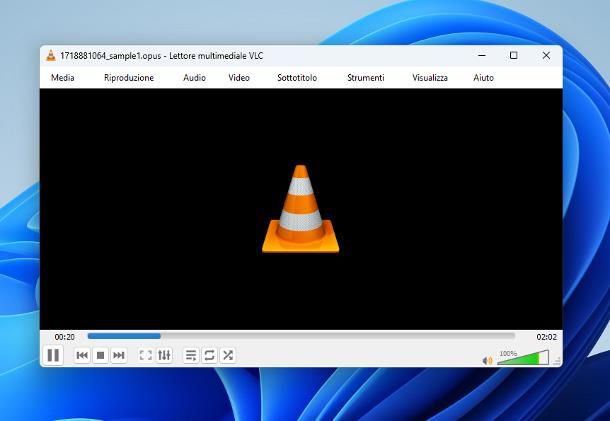Open the Strumenti menu
The image size is (610, 421).
pos(365,77)
